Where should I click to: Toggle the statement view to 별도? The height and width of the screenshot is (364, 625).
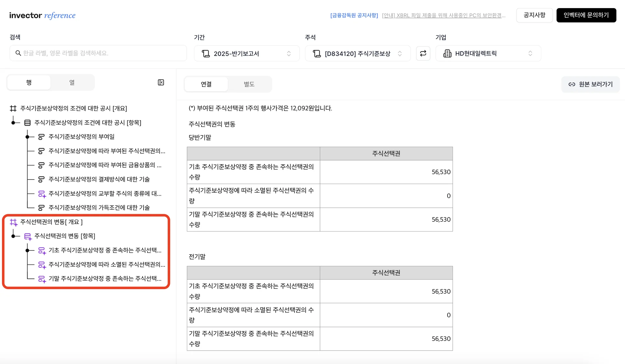point(249,84)
